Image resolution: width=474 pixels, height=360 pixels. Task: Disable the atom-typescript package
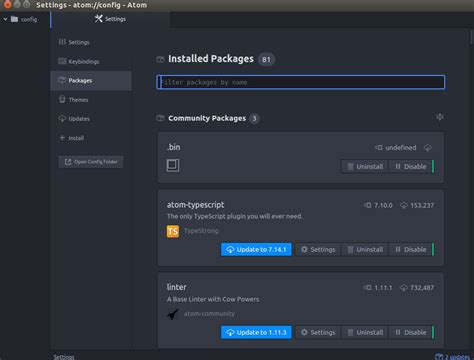click(411, 249)
